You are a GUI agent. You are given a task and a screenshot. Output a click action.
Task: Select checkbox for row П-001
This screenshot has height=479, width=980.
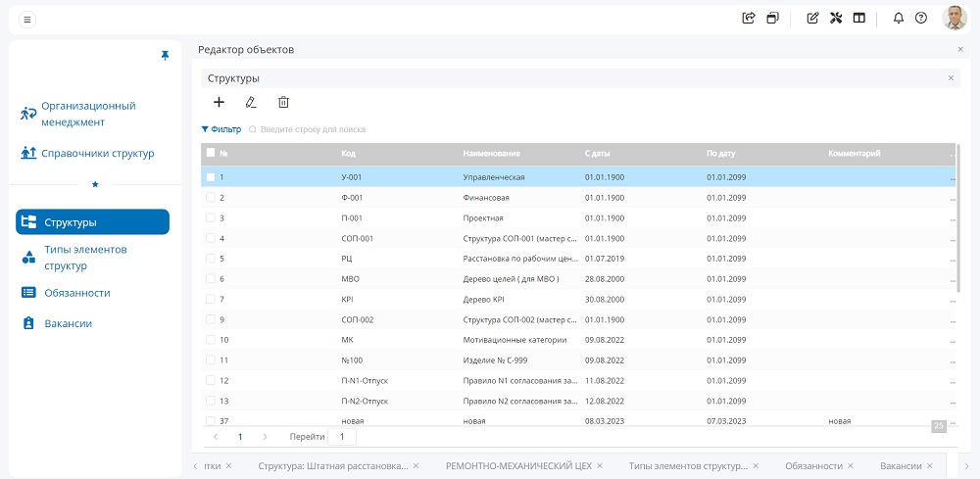[211, 218]
